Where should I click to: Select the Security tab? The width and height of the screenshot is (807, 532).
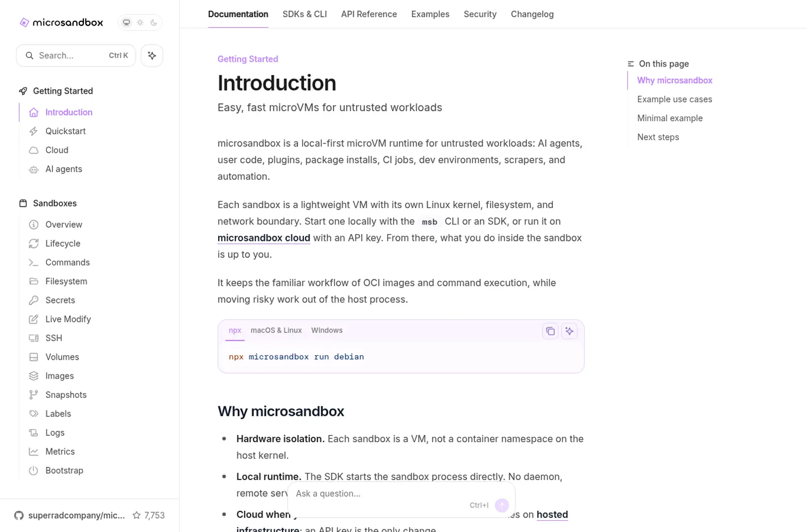(480, 14)
